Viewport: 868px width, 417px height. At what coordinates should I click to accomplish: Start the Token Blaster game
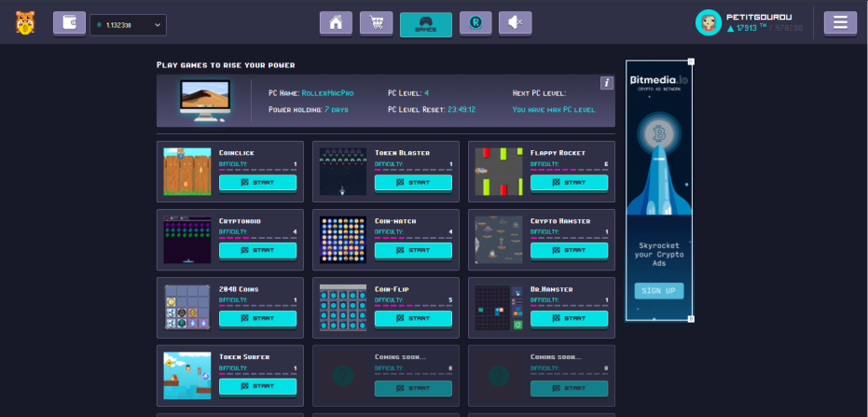413,182
